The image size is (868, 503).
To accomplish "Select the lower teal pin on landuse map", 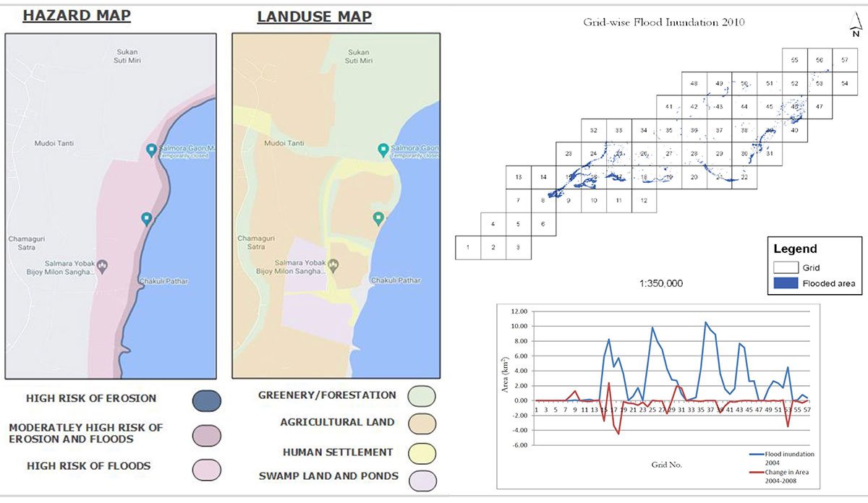I will 377,218.
